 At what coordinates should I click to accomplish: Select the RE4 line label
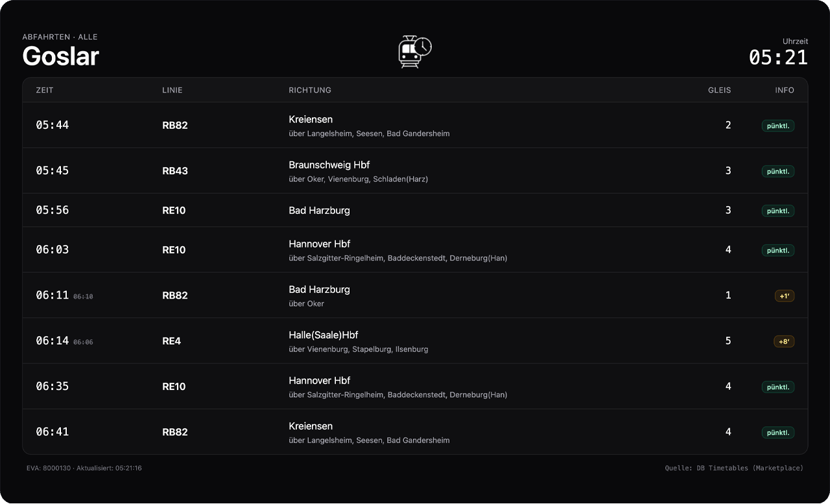click(172, 341)
